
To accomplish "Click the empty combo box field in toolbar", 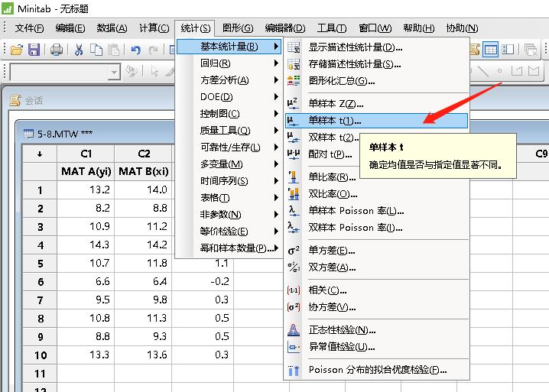I will (60, 73).
